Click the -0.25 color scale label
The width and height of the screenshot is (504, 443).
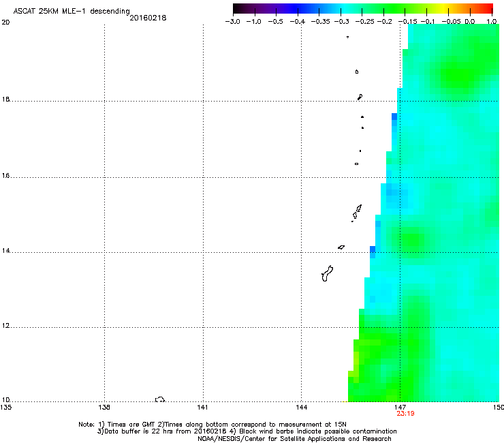pos(365,22)
